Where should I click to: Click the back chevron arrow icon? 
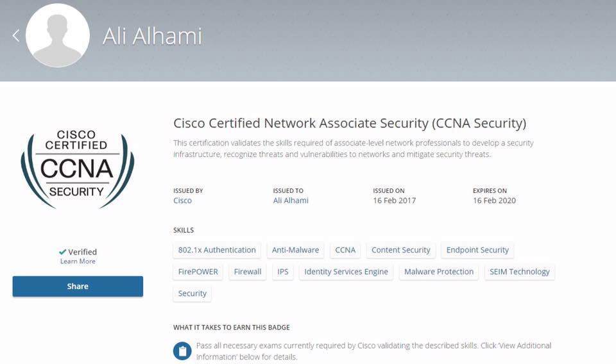coord(15,35)
